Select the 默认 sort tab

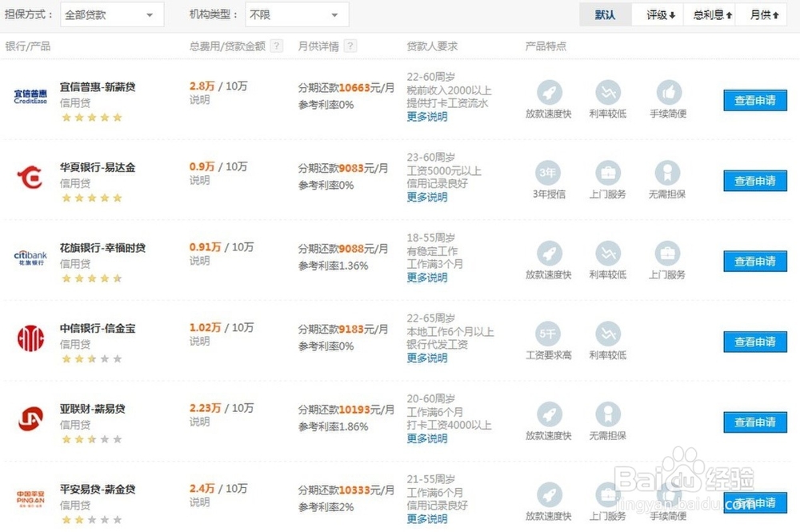coord(605,14)
